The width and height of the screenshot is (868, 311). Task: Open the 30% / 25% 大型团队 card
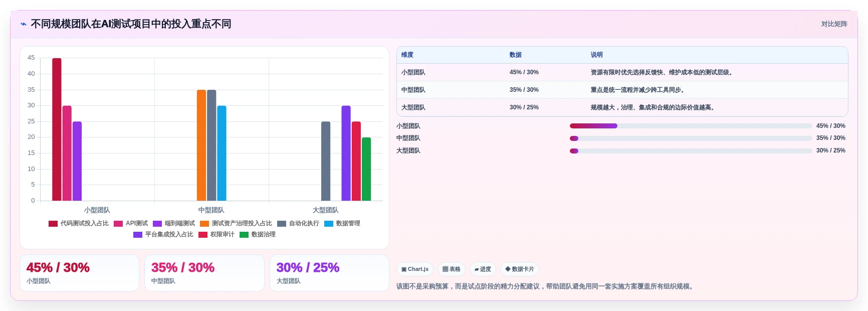tap(329, 273)
